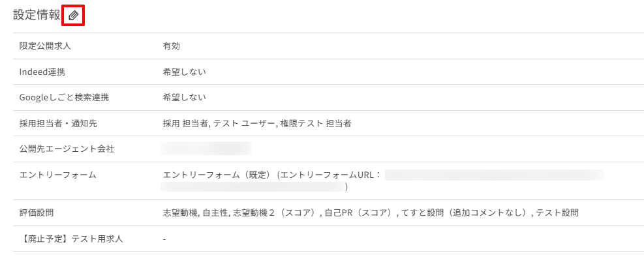
Task: Click the エントリーフォーム（既定） value text
Action: click(x=217, y=175)
